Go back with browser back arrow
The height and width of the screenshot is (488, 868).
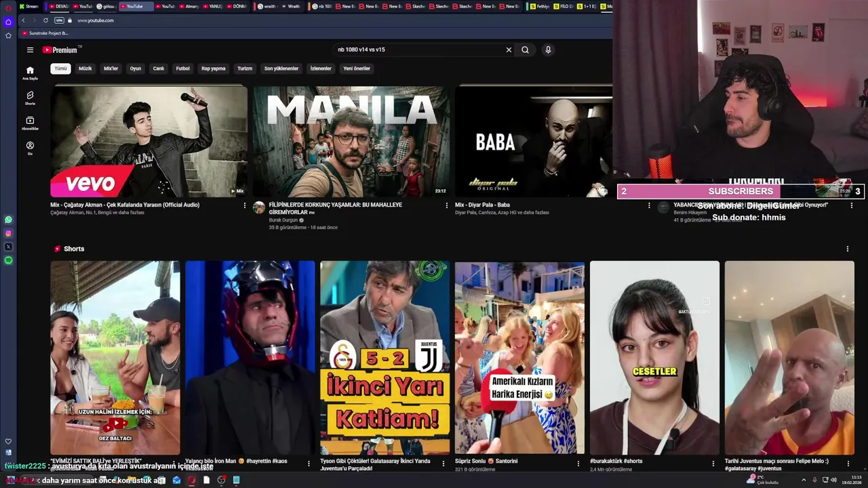24,20
